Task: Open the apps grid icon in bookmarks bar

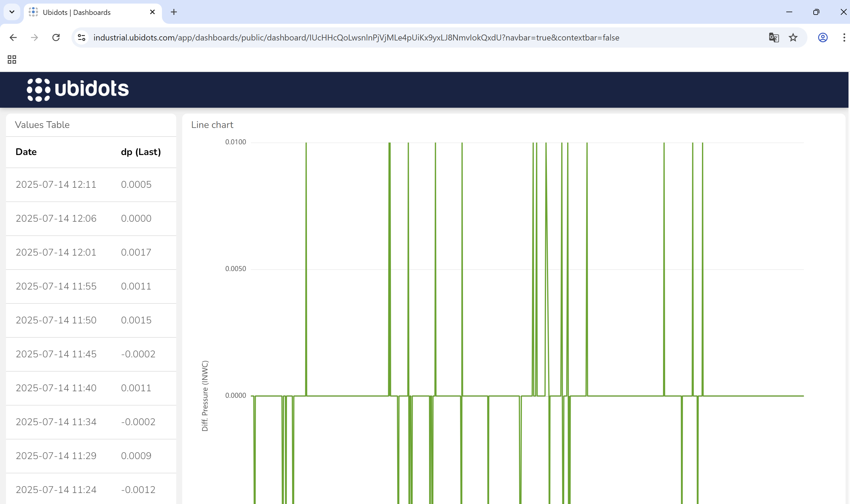Action: click(x=12, y=60)
